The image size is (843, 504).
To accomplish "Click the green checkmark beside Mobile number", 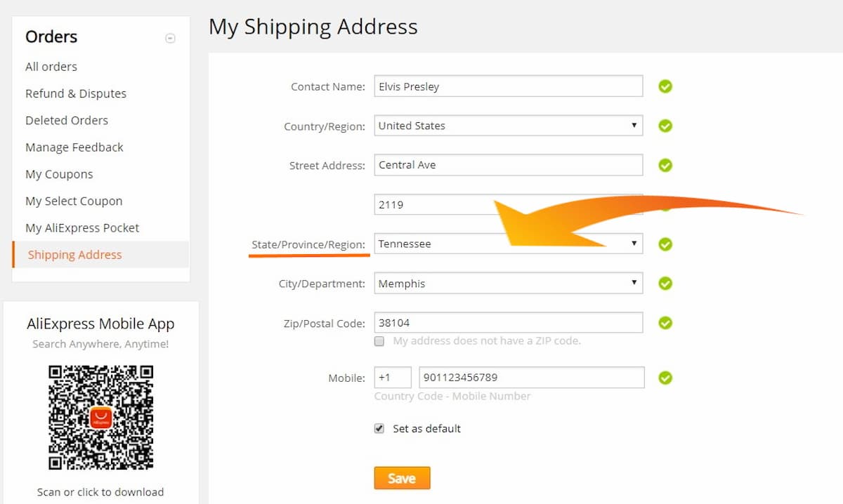I will click(665, 378).
